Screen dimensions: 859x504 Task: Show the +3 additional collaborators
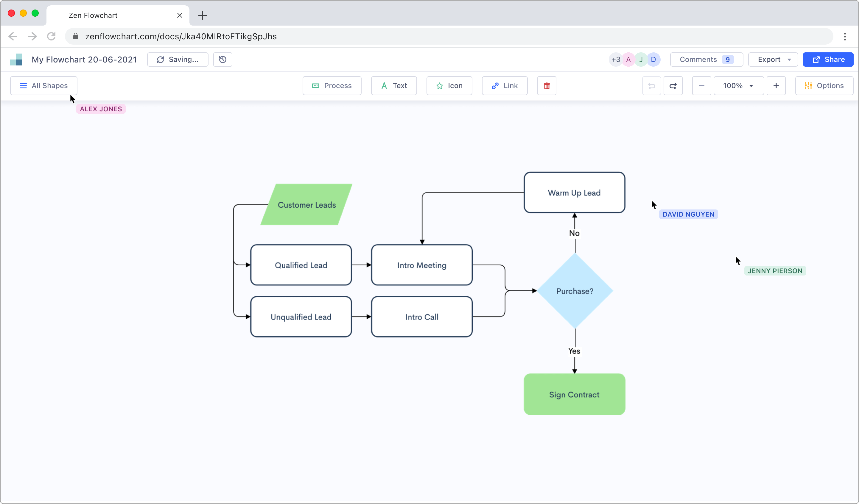615,60
